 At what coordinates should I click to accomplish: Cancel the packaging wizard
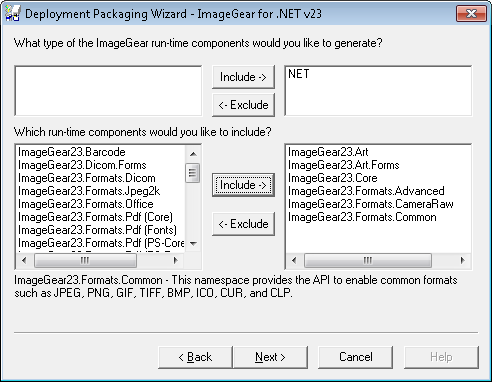point(356,357)
